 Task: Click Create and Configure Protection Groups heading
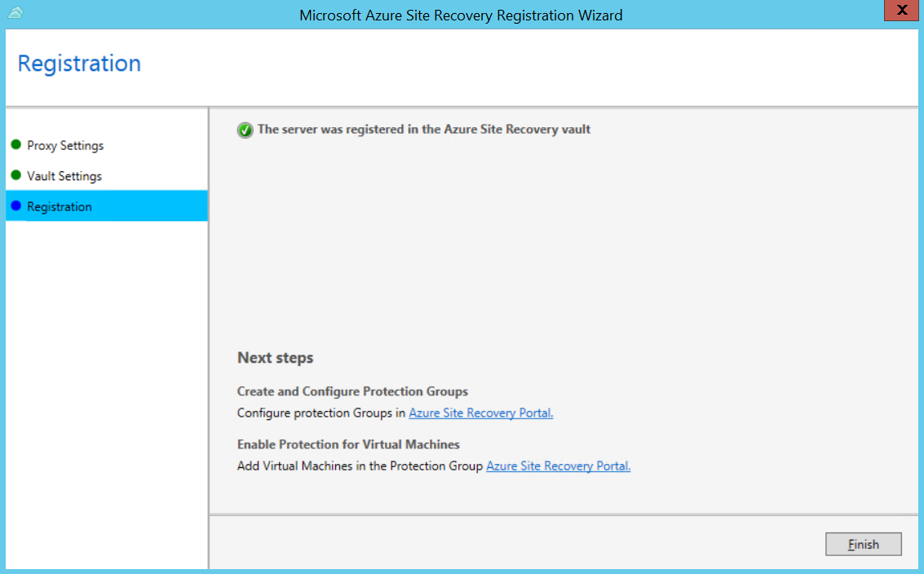[x=352, y=392]
